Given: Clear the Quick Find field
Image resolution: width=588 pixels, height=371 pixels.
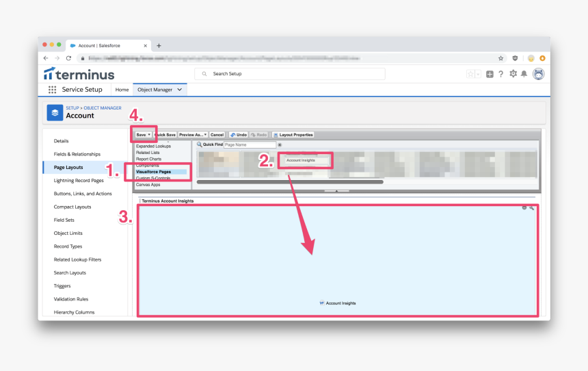Looking at the screenshot, I should [x=280, y=144].
